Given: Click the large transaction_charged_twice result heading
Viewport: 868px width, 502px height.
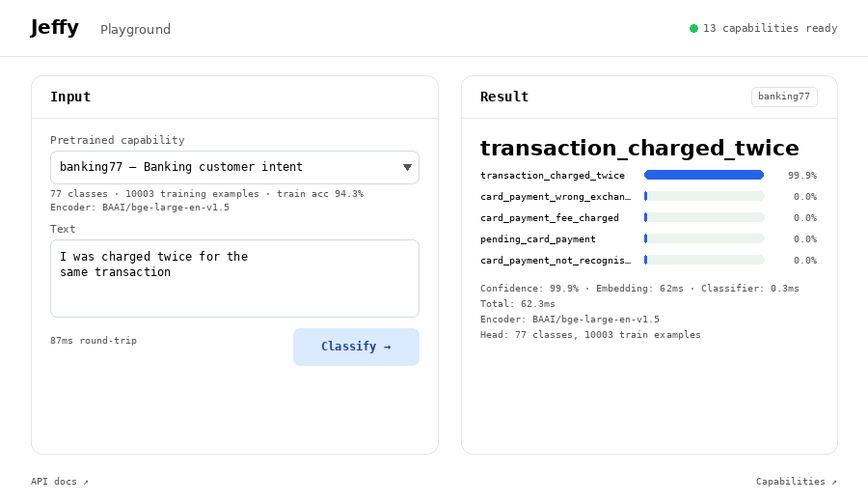Looking at the screenshot, I should click(639, 148).
